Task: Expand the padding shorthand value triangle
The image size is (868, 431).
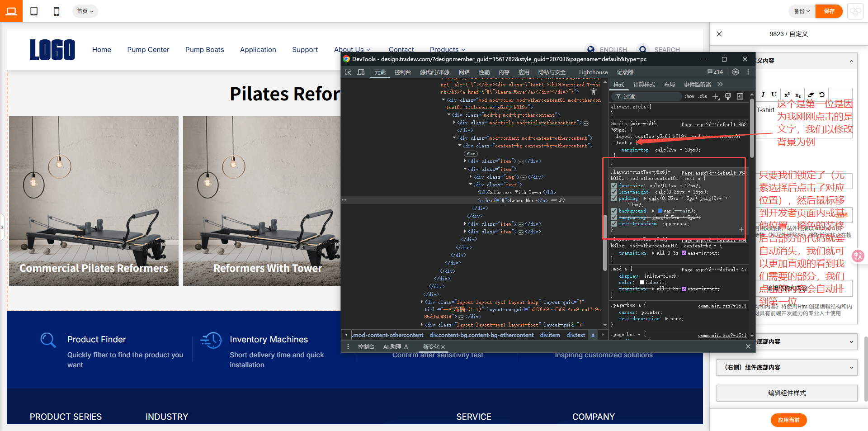Action: point(645,198)
